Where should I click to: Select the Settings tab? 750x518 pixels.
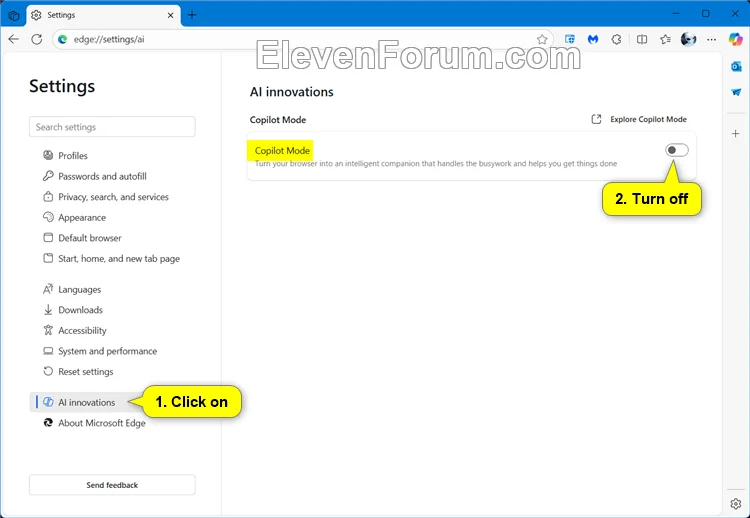pyautogui.click(x=104, y=15)
